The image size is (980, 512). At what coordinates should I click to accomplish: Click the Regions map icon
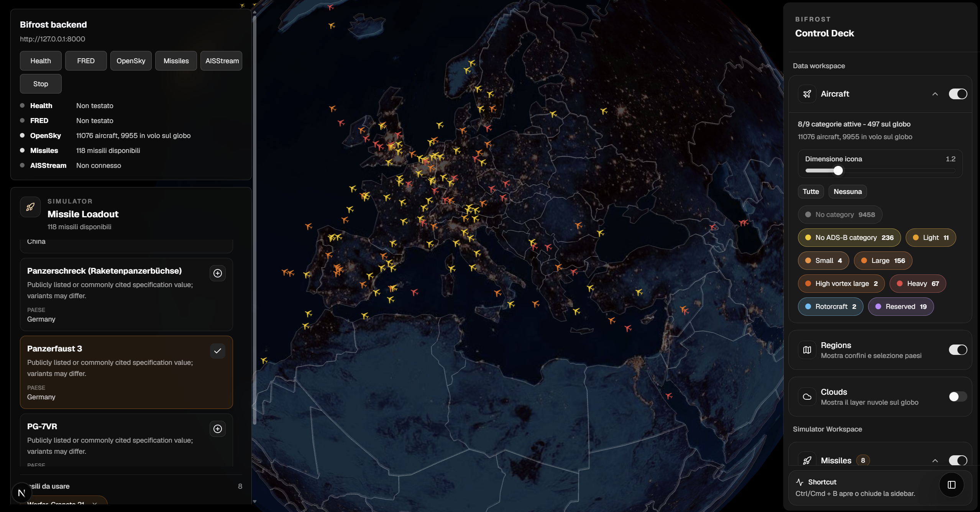coord(807,350)
